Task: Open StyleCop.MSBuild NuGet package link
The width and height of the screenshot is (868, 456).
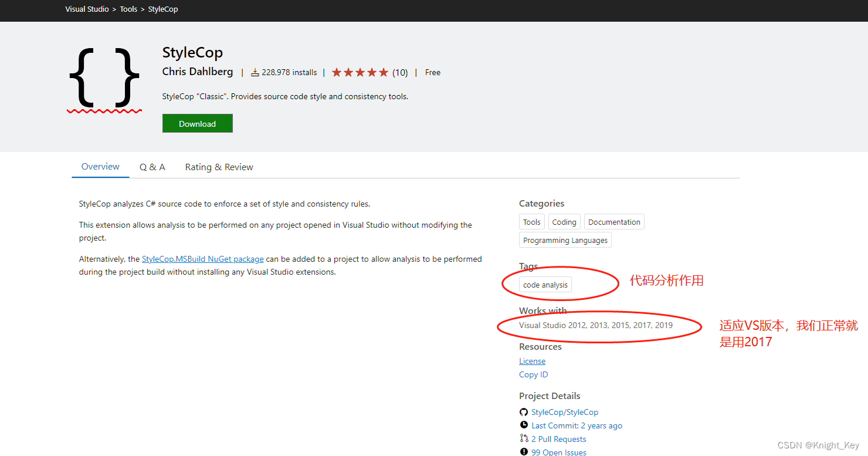Action: tap(203, 259)
